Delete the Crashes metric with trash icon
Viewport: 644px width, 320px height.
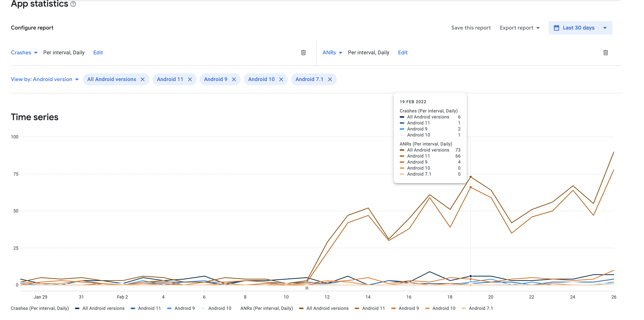[x=303, y=53]
